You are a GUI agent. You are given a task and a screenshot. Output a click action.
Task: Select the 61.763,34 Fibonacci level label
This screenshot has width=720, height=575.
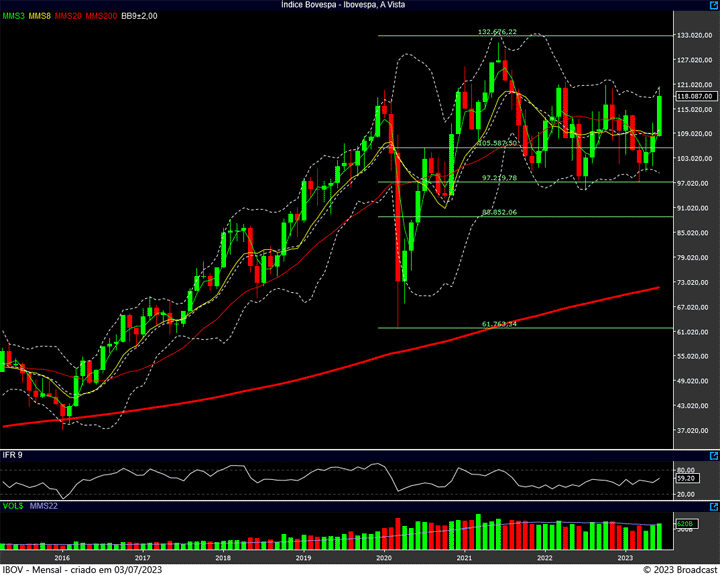[498, 323]
